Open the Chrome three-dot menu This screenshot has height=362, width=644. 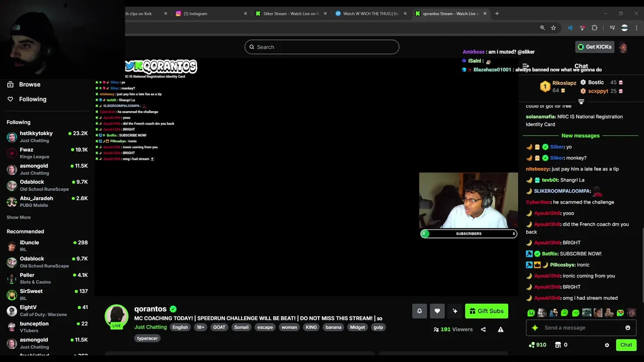pos(636,28)
